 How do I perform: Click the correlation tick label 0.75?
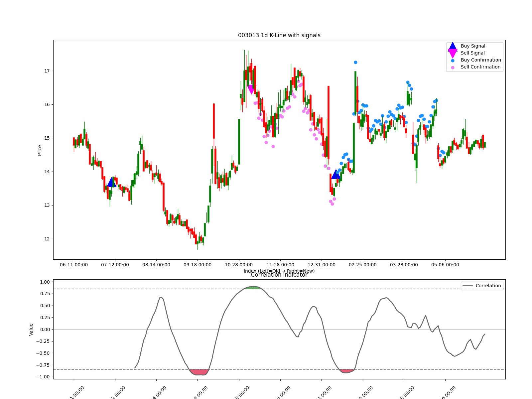coord(45,294)
